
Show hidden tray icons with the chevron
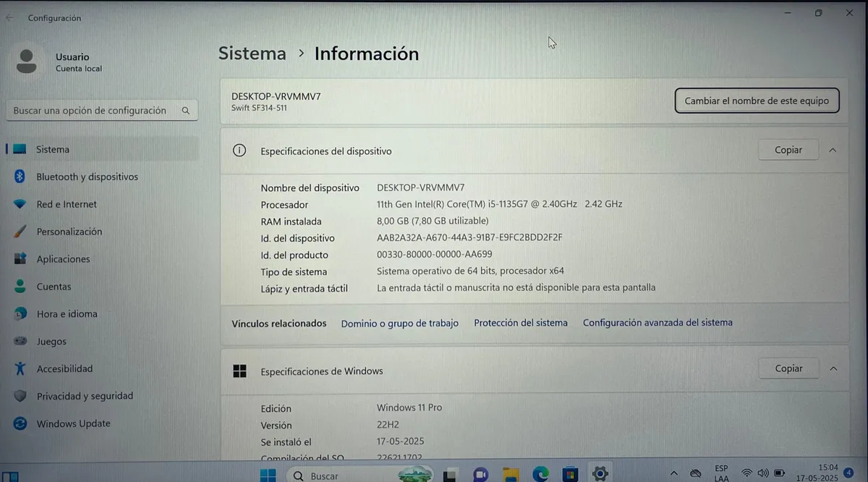click(x=674, y=473)
